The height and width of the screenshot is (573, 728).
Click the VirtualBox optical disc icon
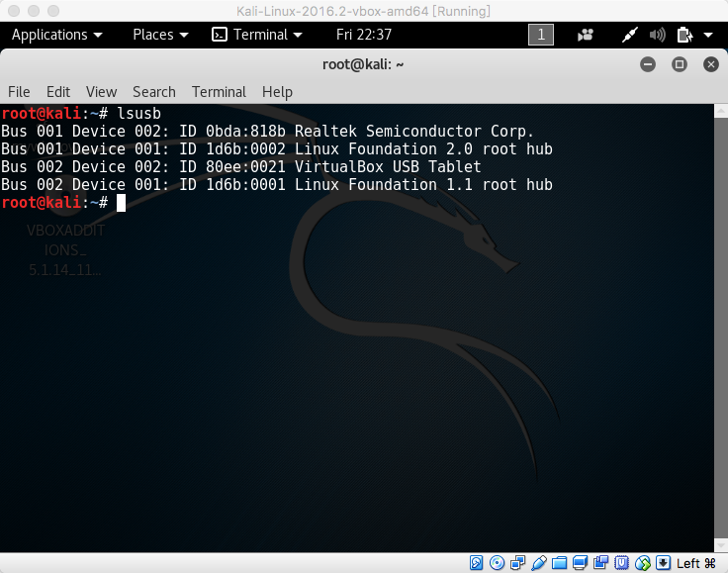(x=497, y=563)
